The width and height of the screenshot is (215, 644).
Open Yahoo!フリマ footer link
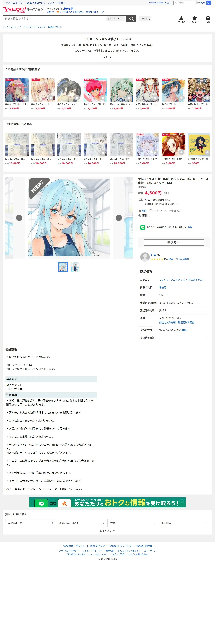97,546
